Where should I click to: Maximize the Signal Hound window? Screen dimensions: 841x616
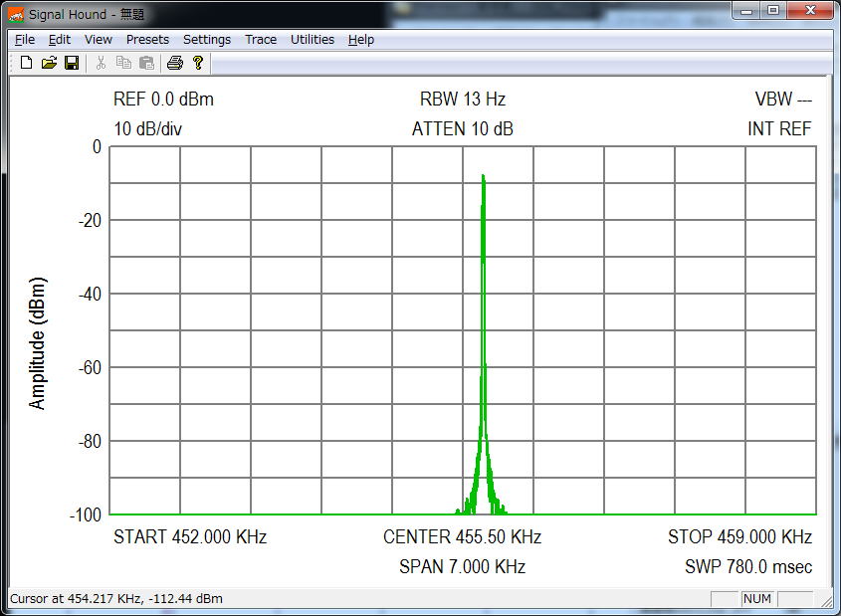[x=773, y=10]
